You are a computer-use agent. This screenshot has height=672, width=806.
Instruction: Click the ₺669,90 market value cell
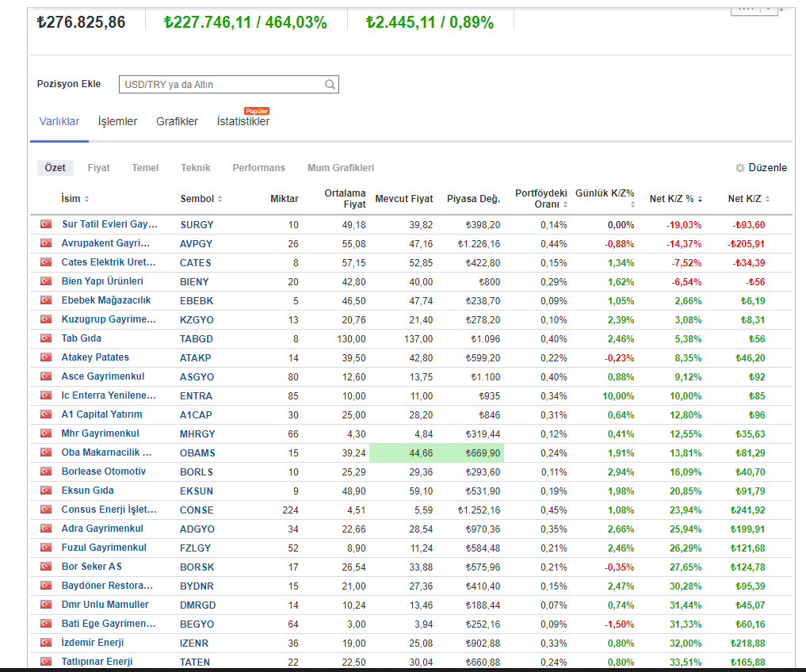[469, 453]
